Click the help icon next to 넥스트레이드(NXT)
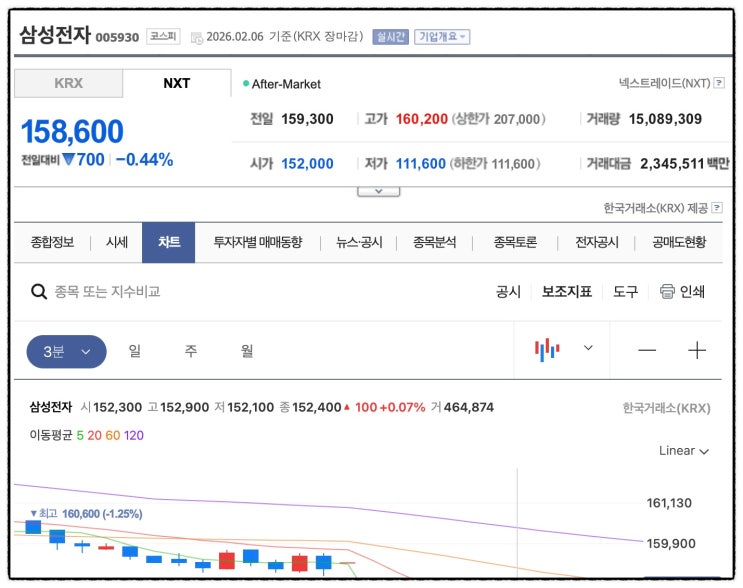743x588 pixels. pos(719,83)
